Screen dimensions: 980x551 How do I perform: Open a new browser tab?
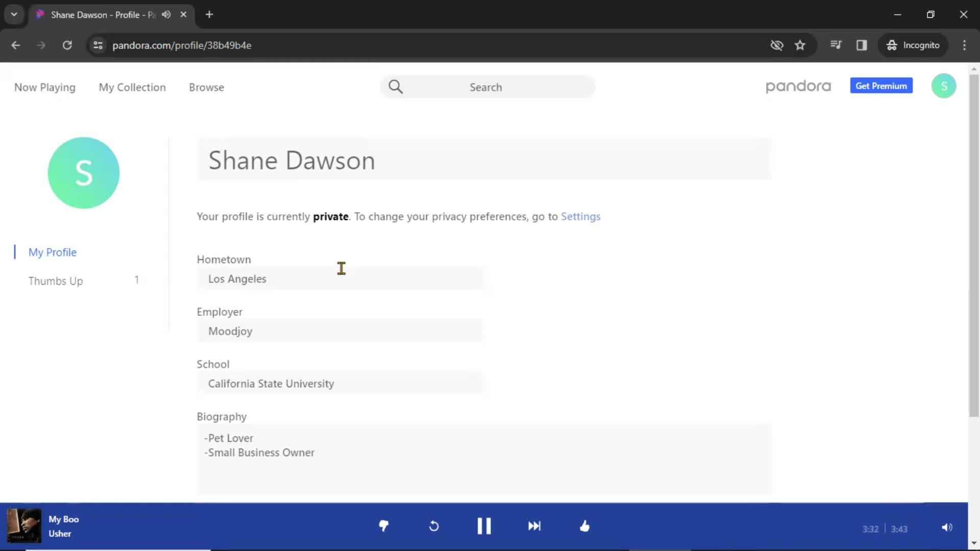pyautogui.click(x=209, y=15)
